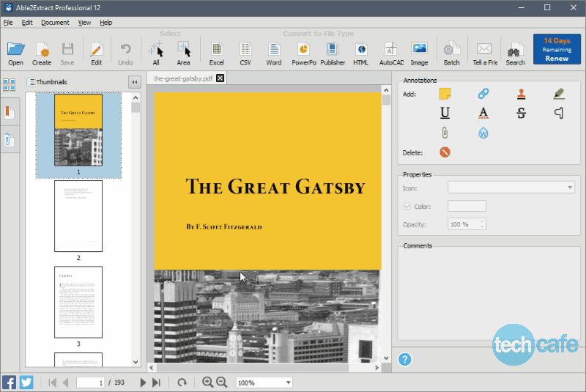
Task: Open the Edit menu
Action: point(27,23)
